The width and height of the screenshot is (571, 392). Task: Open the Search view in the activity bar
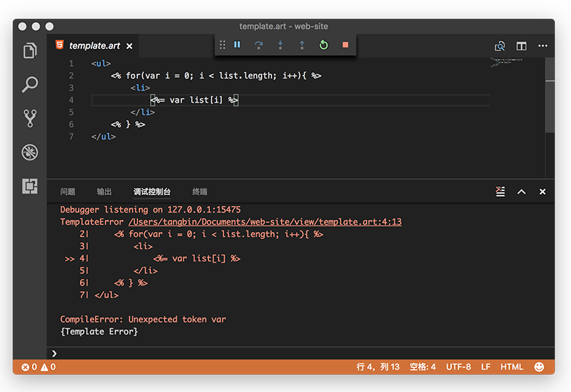[x=30, y=85]
